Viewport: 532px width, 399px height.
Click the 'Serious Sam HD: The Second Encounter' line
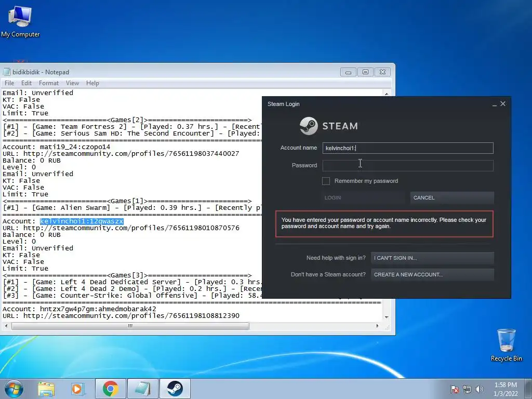pos(132,134)
